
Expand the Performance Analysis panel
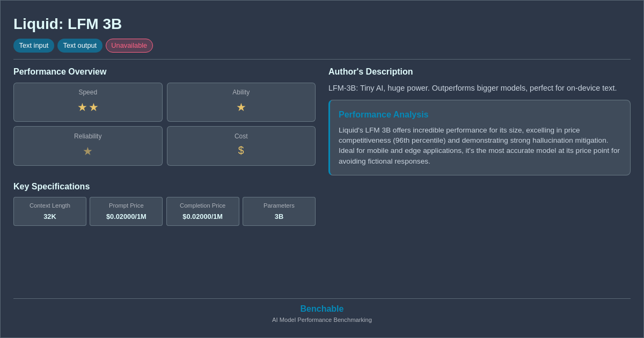point(479,138)
